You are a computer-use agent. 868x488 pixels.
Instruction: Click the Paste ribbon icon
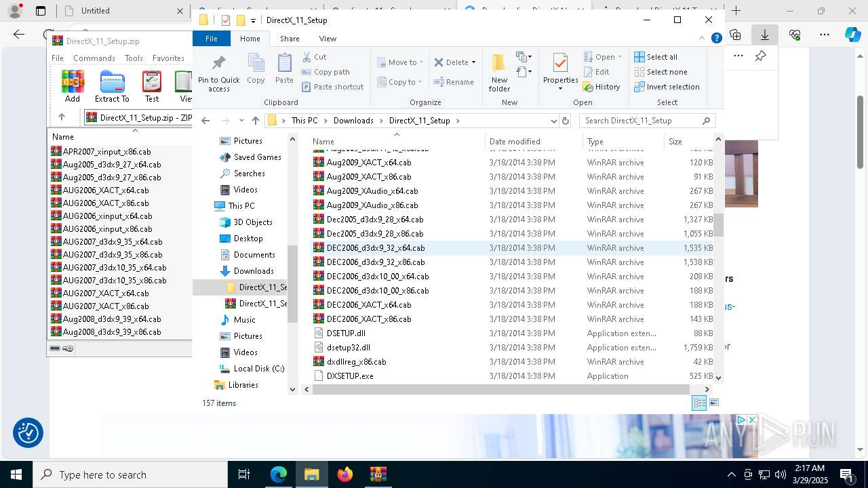tap(284, 68)
